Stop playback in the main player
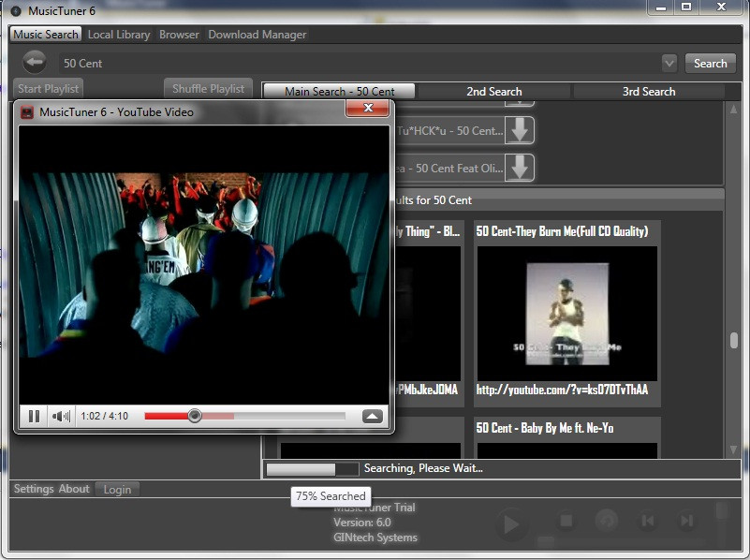Viewport: 750px width, 560px height. tap(566, 521)
